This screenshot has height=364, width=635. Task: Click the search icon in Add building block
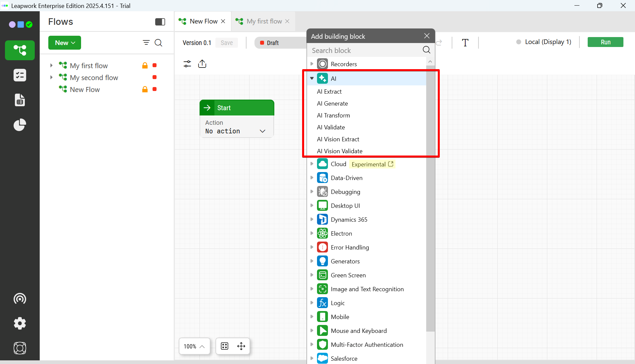click(x=427, y=50)
